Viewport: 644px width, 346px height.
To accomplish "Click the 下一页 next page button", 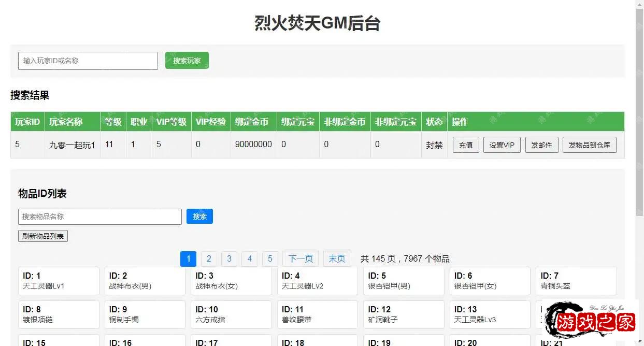I will (x=300, y=258).
